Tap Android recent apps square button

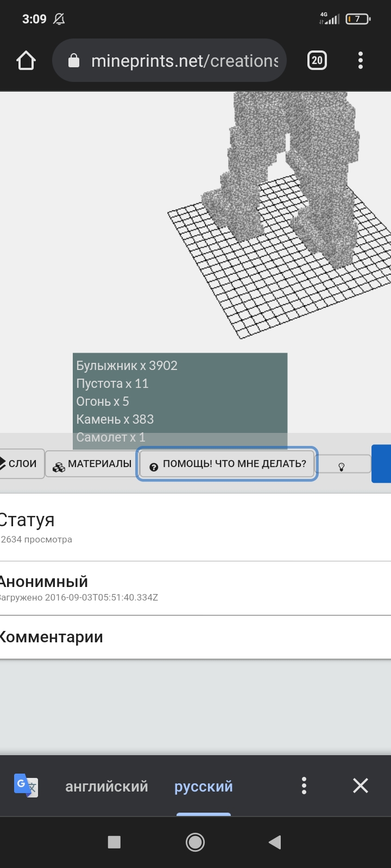114,842
